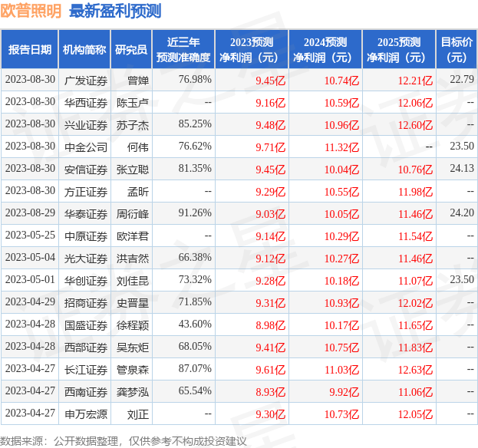Click 2024 forecast 11.32亿
The height and width of the screenshot is (448, 478).
[341, 147]
